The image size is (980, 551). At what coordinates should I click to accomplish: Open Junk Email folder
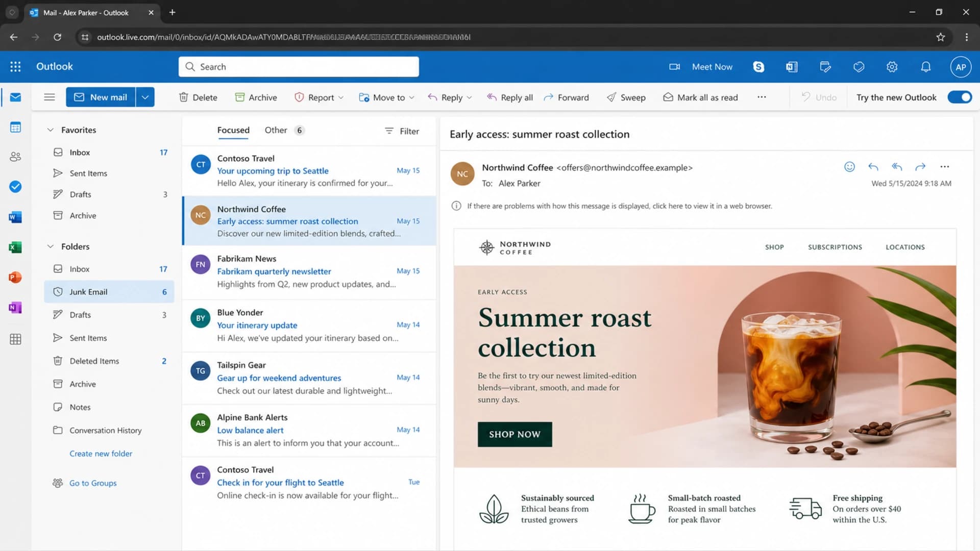pyautogui.click(x=109, y=292)
